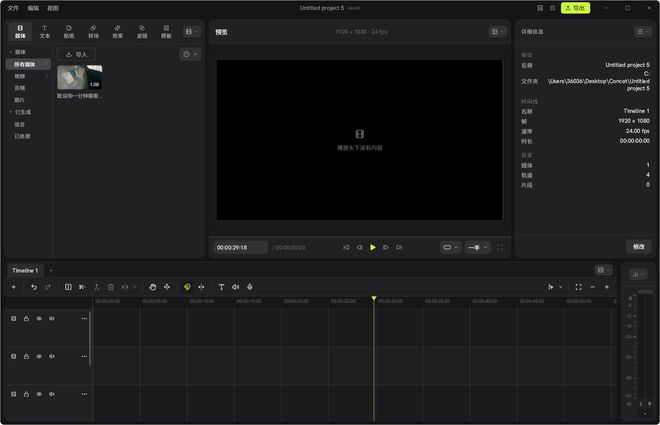The height and width of the screenshot is (425, 660).
Task: Open the preview panel layout dropdown
Action: (x=498, y=32)
